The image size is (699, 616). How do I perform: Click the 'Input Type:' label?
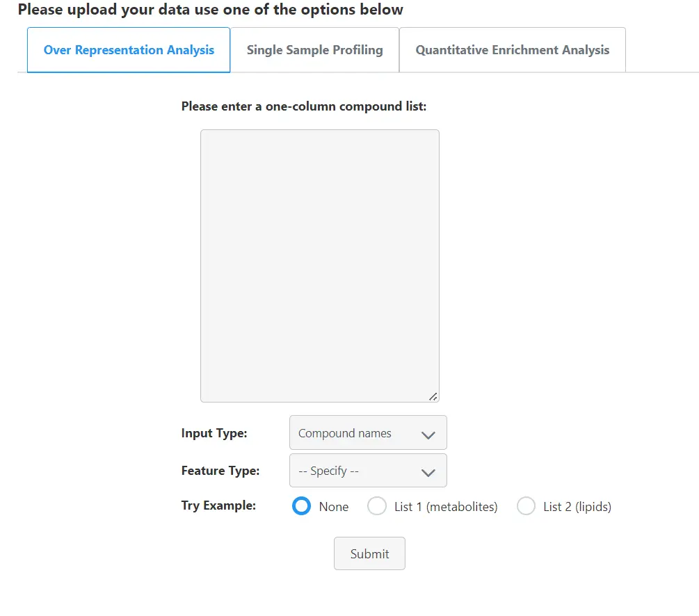tap(214, 433)
